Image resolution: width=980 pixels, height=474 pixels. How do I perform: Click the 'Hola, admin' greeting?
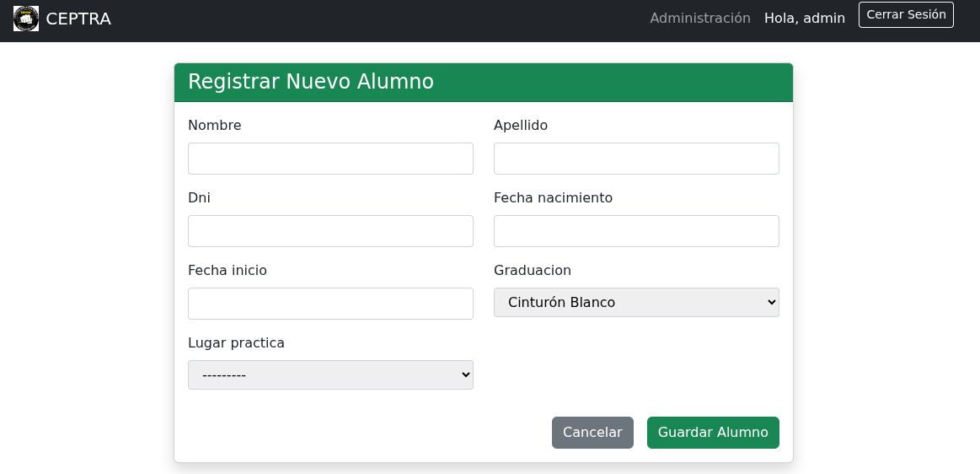coord(804,19)
